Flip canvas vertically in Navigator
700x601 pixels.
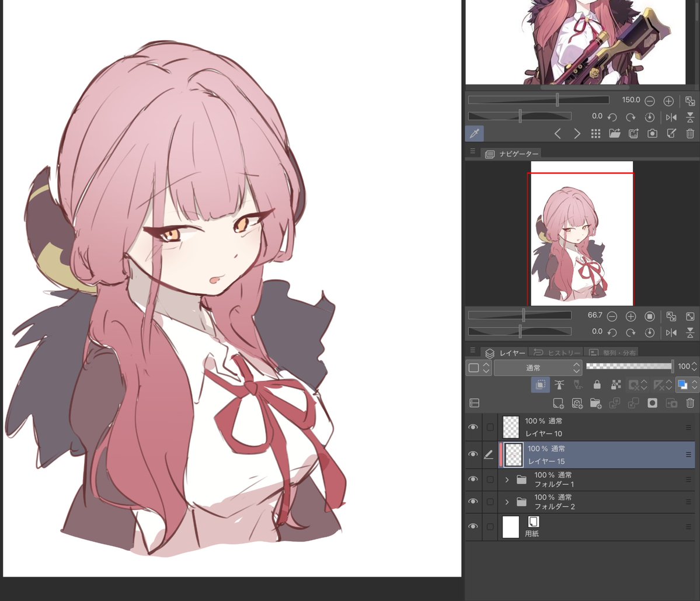click(690, 333)
